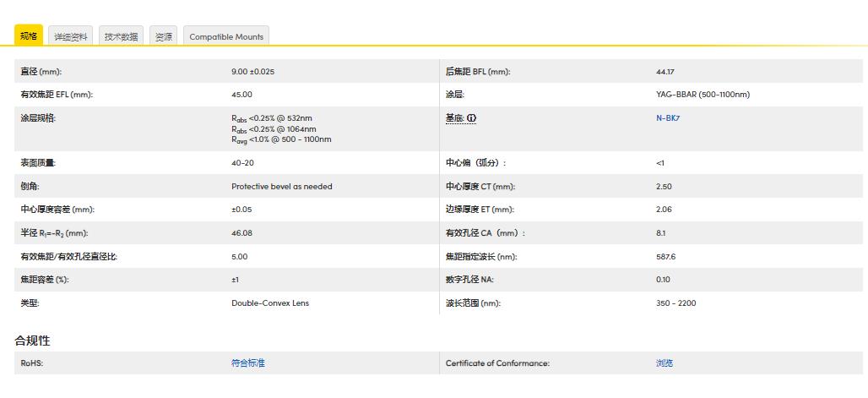Click the 合规性 section heading
Viewport: 868px width, 398px height.
tap(32, 341)
